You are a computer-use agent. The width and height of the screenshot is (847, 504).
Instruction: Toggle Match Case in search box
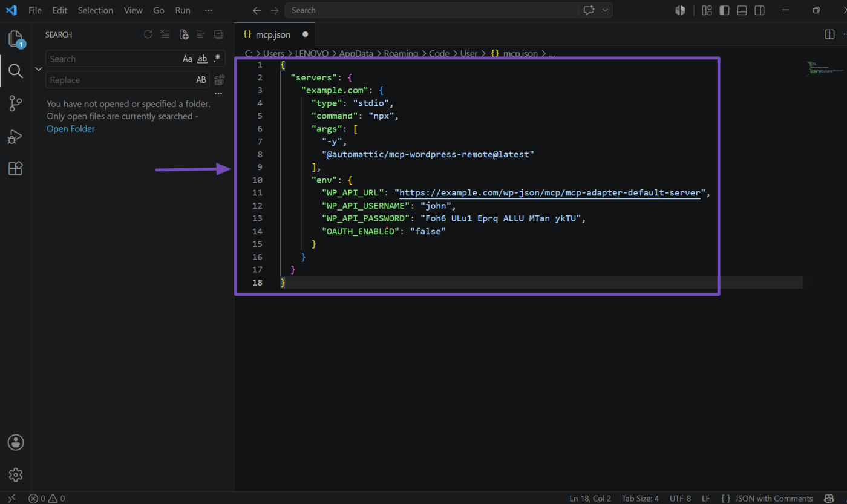(188, 59)
